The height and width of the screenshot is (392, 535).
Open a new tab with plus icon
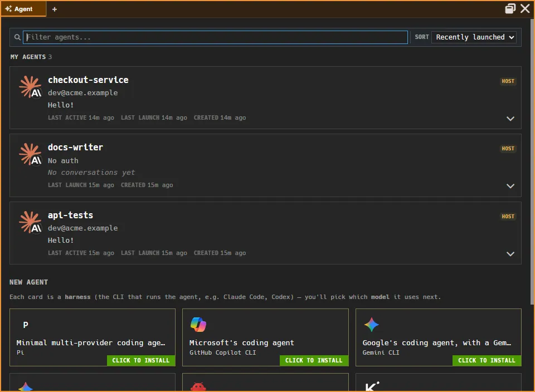(55, 9)
